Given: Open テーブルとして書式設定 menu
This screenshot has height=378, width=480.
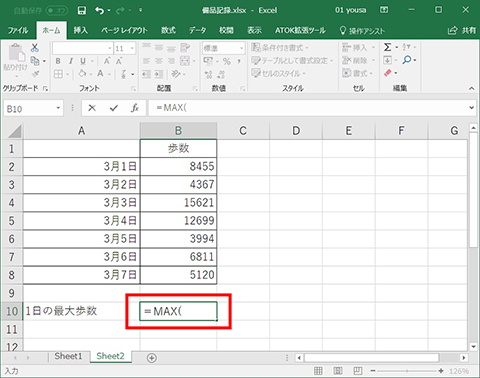Looking at the screenshot, I should [292, 61].
